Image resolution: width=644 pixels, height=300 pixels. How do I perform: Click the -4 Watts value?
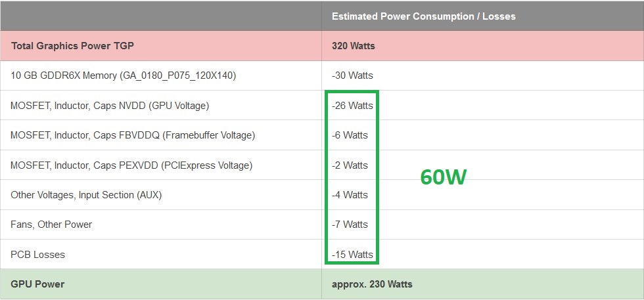point(350,194)
